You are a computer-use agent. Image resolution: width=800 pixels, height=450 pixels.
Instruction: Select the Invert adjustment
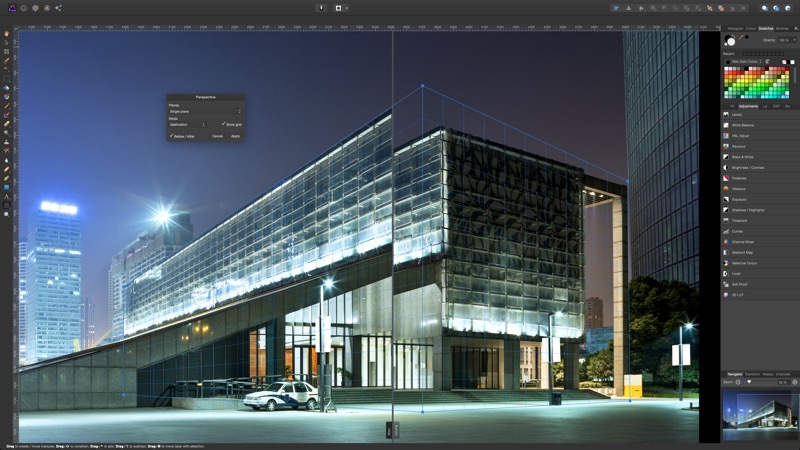pos(736,273)
